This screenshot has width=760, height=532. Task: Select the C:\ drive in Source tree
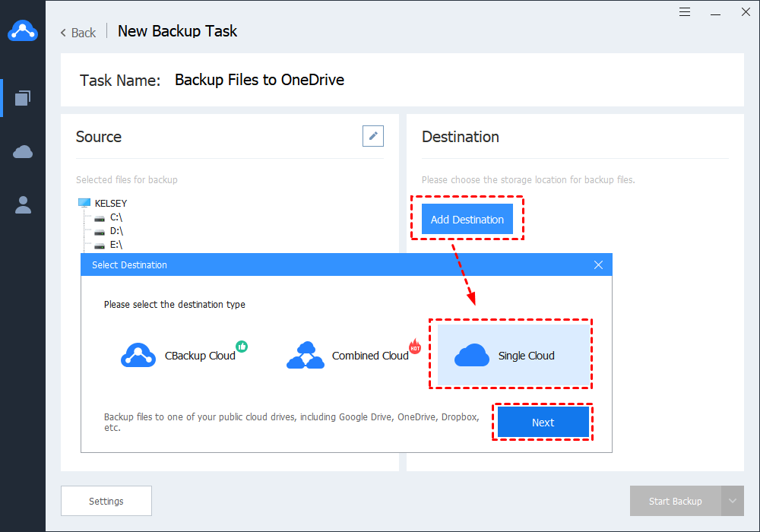point(116,217)
